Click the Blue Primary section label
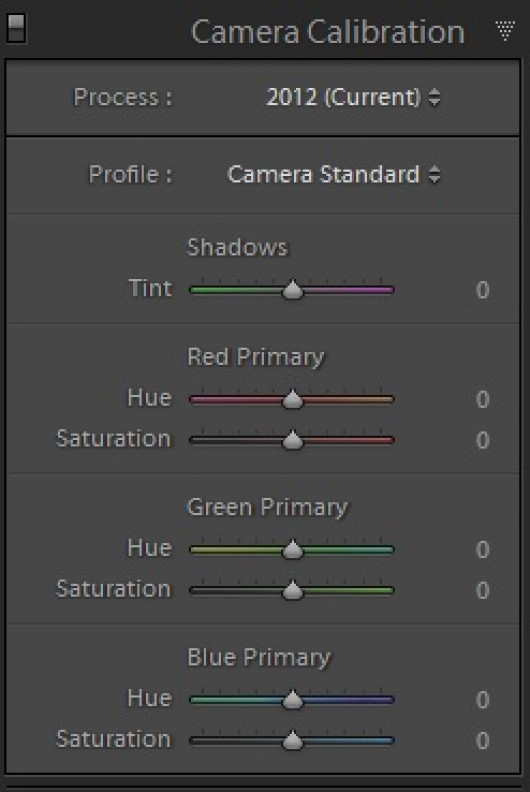 259,658
